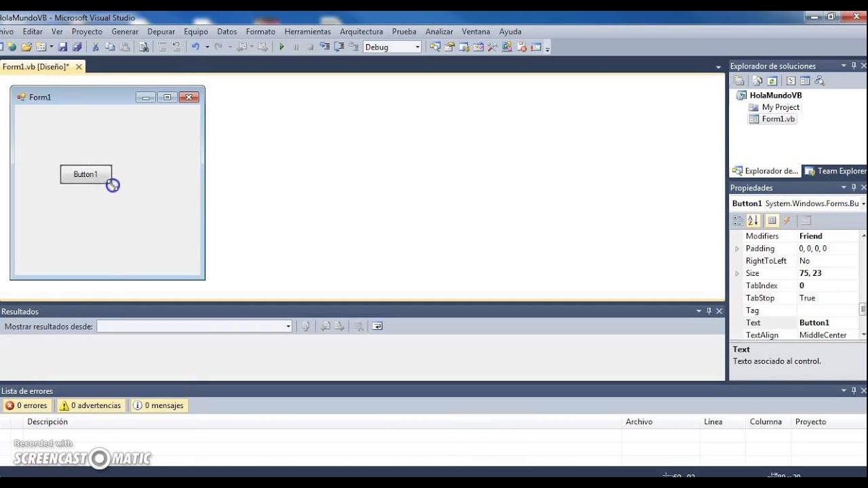This screenshot has width=868, height=488.
Task: Show events with the lightning bolt icon
Action: (787, 220)
